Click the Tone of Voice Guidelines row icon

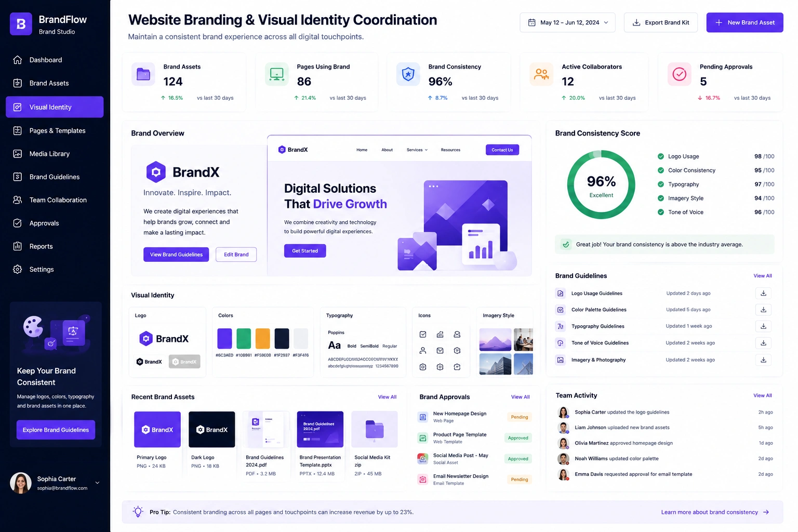point(561,343)
